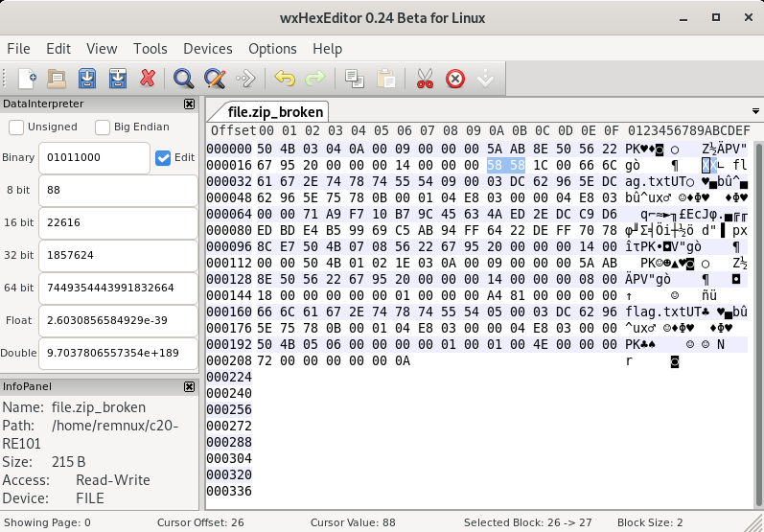Open the Edit menu
The image size is (764, 532).
pos(58,49)
